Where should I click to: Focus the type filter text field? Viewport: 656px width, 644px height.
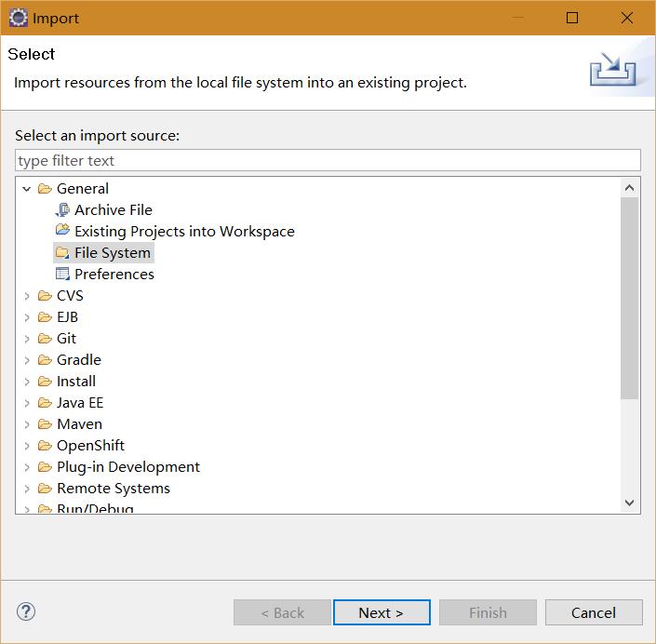click(328, 161)
